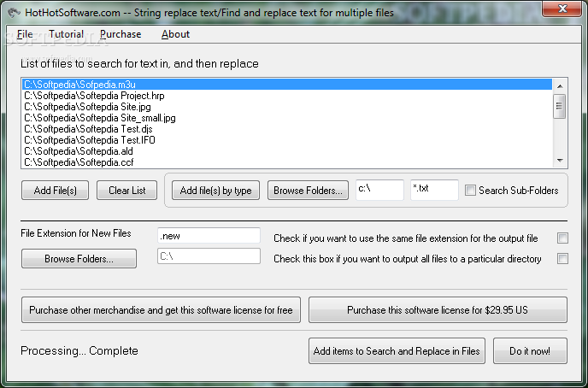This screenshot has height=388, width=588.
Task: Select C:\Softpedia\Sofpedia.m3u in file list
Action: coord(287,85)
